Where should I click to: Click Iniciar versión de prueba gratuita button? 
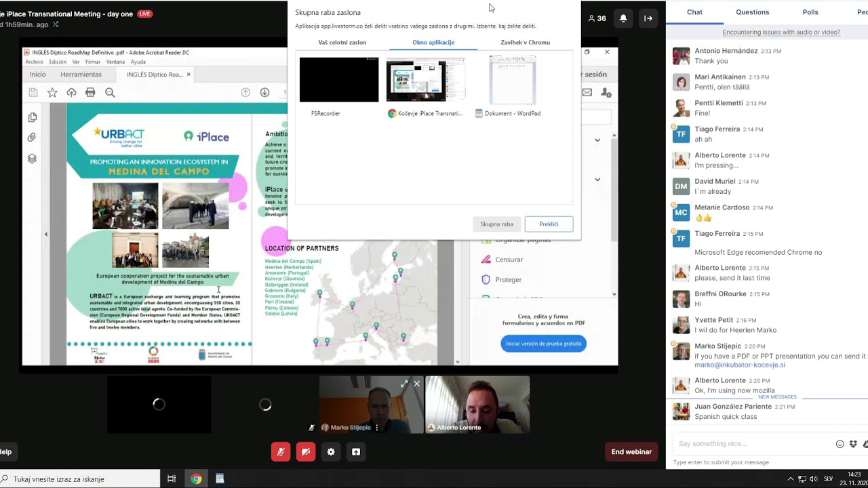pos(544,344)
